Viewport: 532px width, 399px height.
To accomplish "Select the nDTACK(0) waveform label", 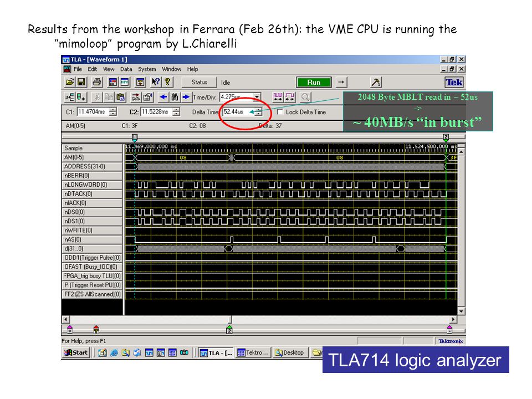I will [93, 194].
